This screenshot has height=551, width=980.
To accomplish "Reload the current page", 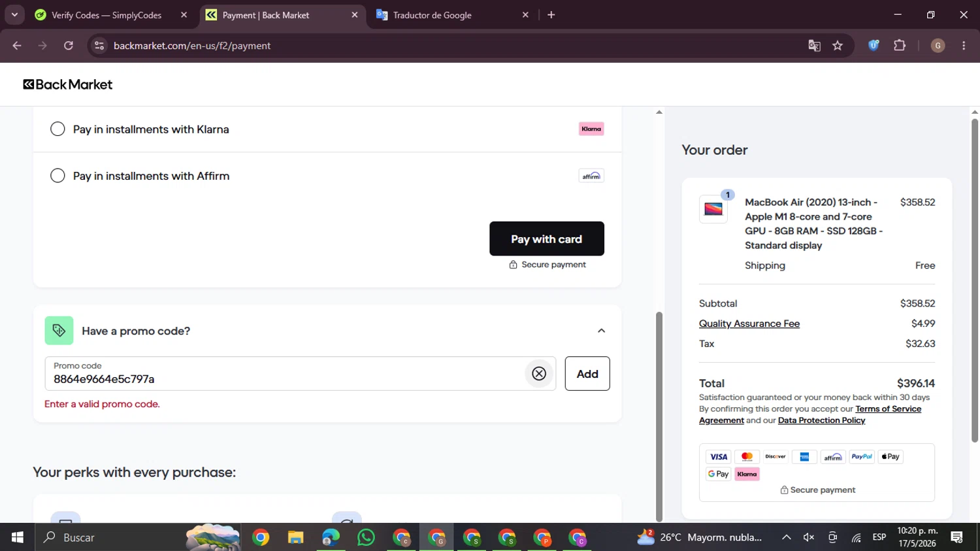I will [x=69, y=46].
